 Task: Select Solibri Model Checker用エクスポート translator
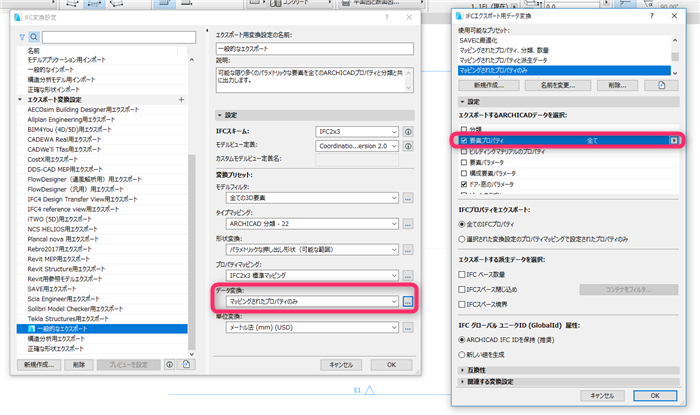102,309
